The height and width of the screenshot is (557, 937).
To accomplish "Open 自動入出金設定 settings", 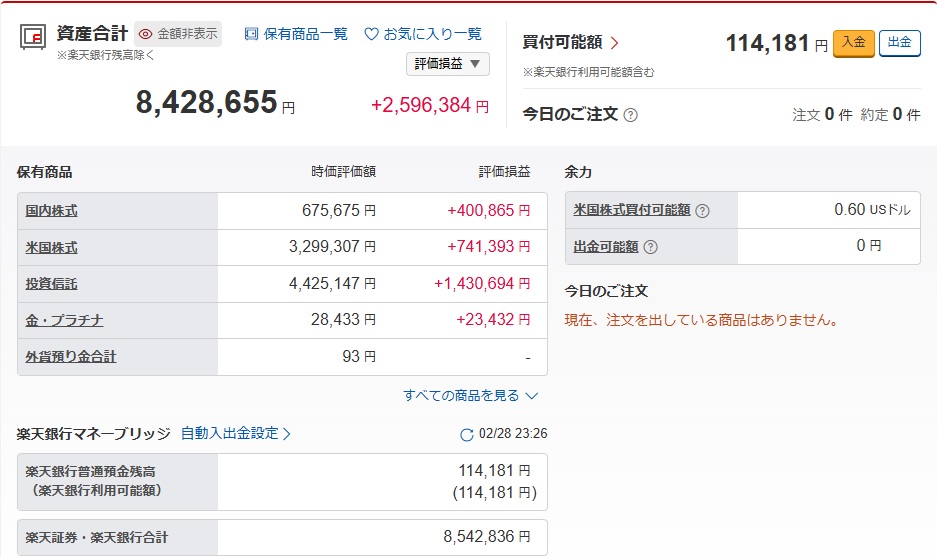I will 236,434.
